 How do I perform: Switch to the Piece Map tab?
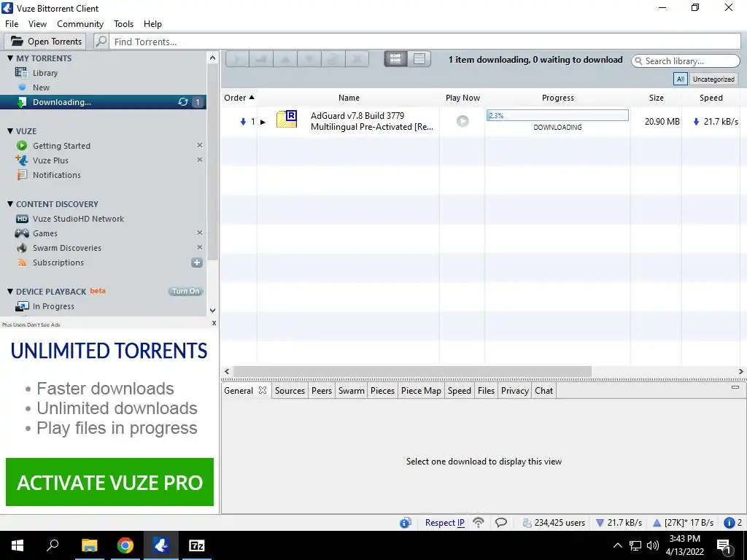421,391
